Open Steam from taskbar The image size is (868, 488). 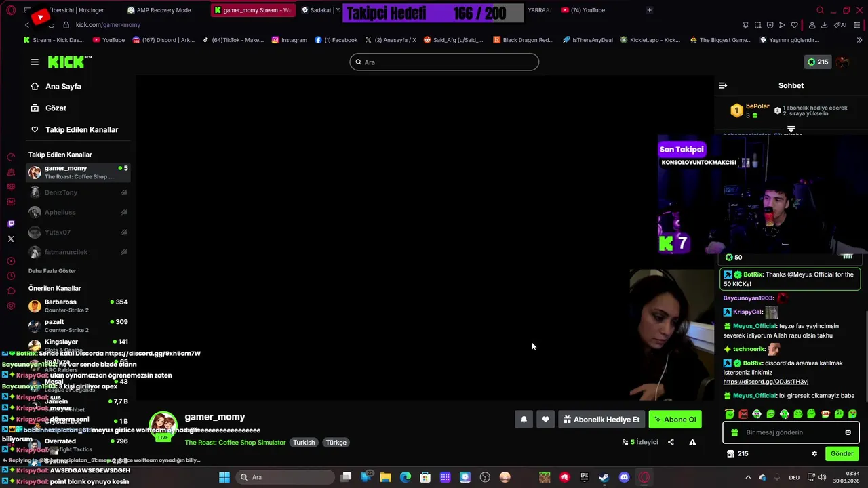tap(604, 477)
